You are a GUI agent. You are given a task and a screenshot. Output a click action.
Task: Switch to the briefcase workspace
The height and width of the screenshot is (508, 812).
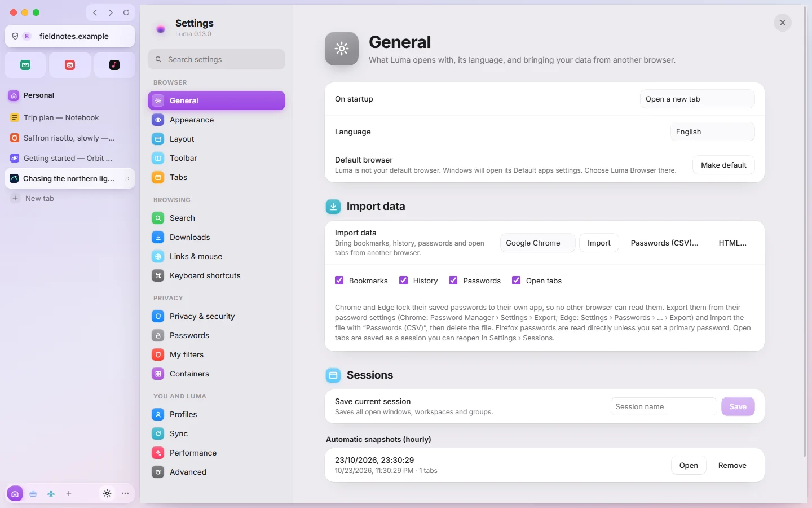(x=33, y=493)
